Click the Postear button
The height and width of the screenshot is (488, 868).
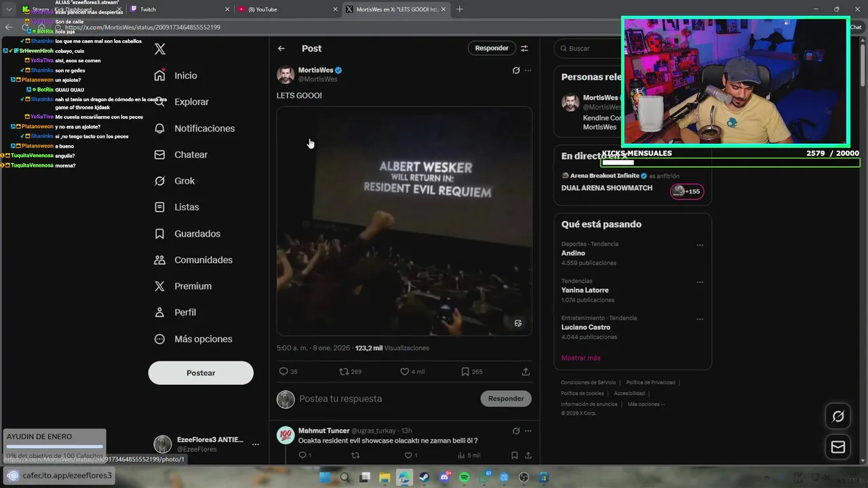point(201,373)
